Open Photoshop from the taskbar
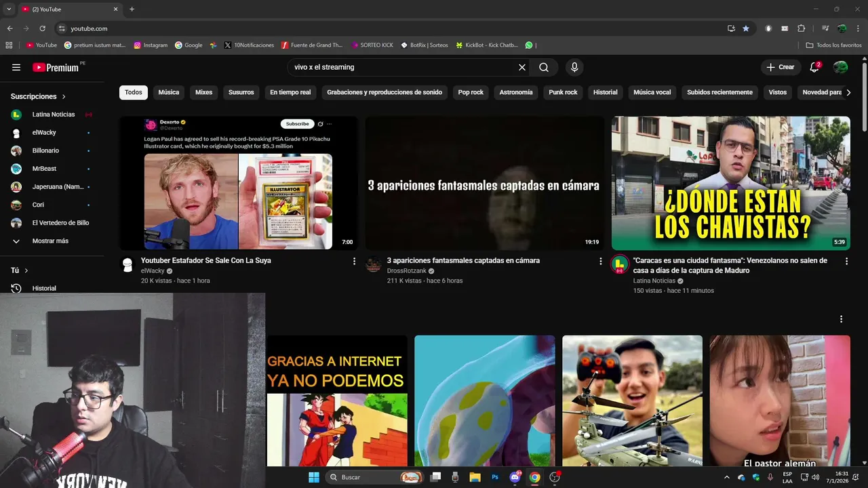868x488 pixels. coord(495,477)
